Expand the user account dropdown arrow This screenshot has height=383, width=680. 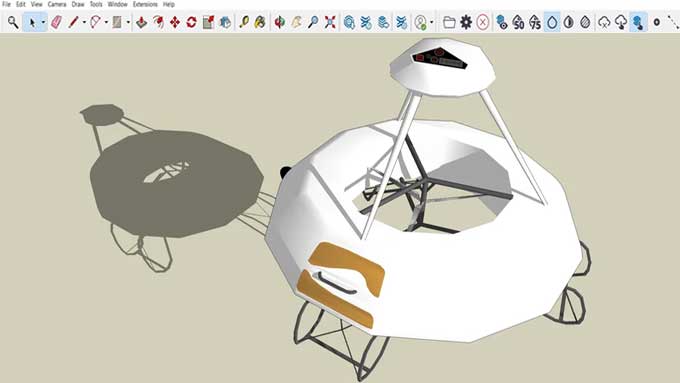(x=432, y=22)
